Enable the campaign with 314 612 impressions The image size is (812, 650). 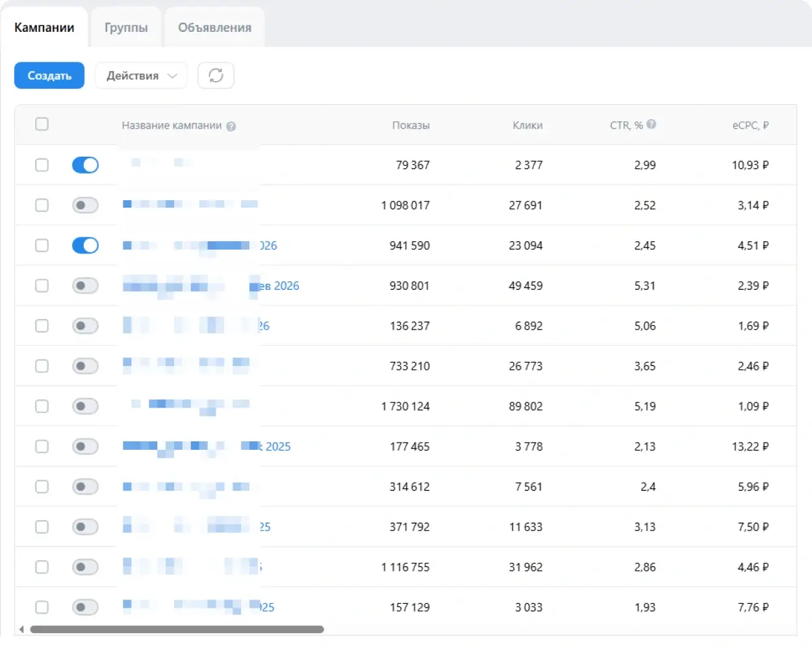(85, 487)
